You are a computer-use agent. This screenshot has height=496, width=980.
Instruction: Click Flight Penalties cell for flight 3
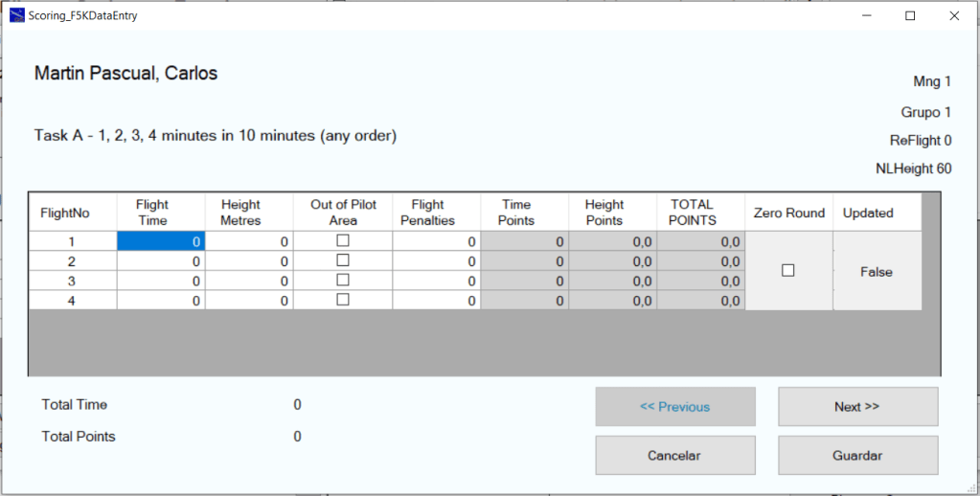436,282
